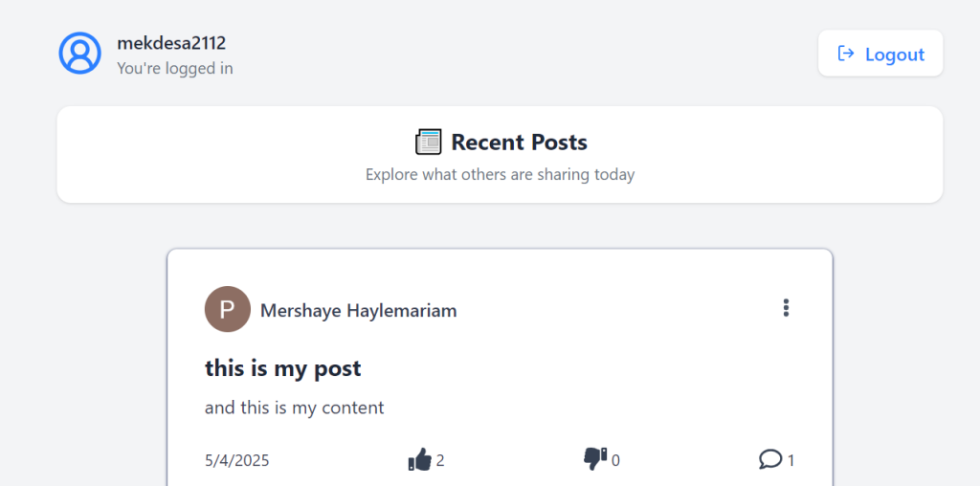Click the sign-out arrow icon in Logout
The height and width of the screenshot is (486, 980).
click(x=846, y=54)
